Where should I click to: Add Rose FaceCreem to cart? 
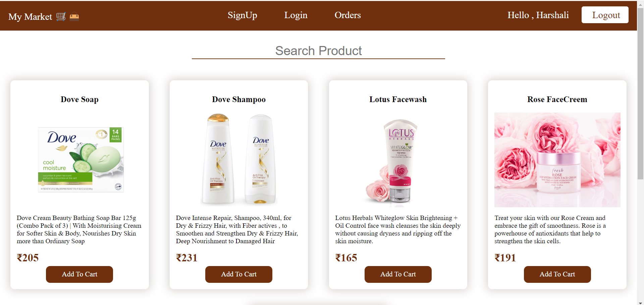(x=557, y=274)
